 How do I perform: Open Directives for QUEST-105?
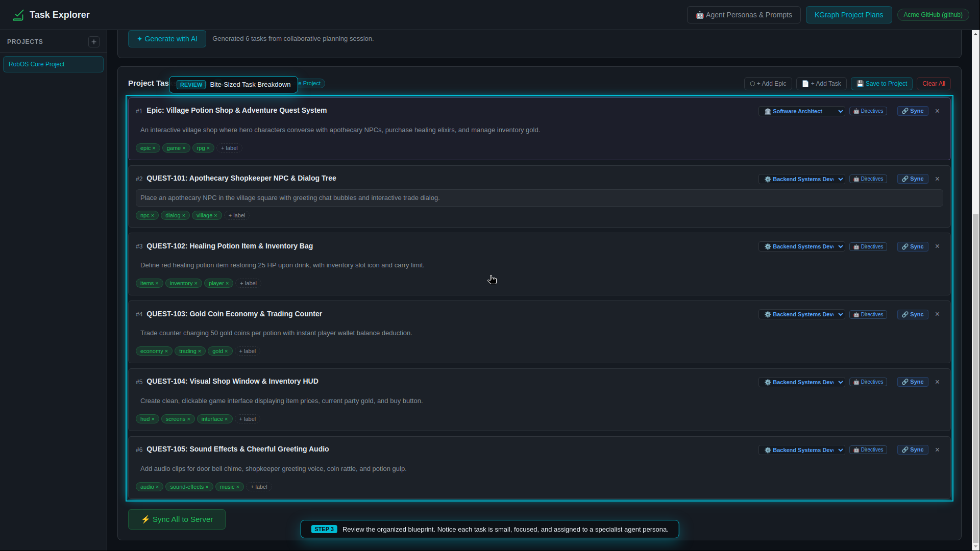pos(868,450)
